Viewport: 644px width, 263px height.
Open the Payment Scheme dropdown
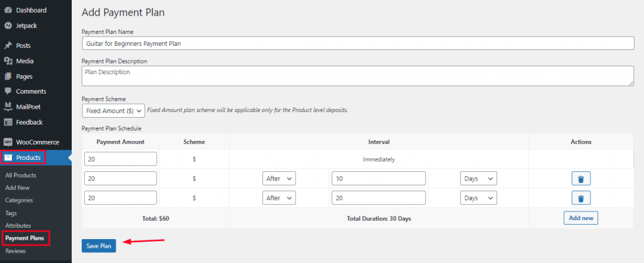click(x=113, y=111)
